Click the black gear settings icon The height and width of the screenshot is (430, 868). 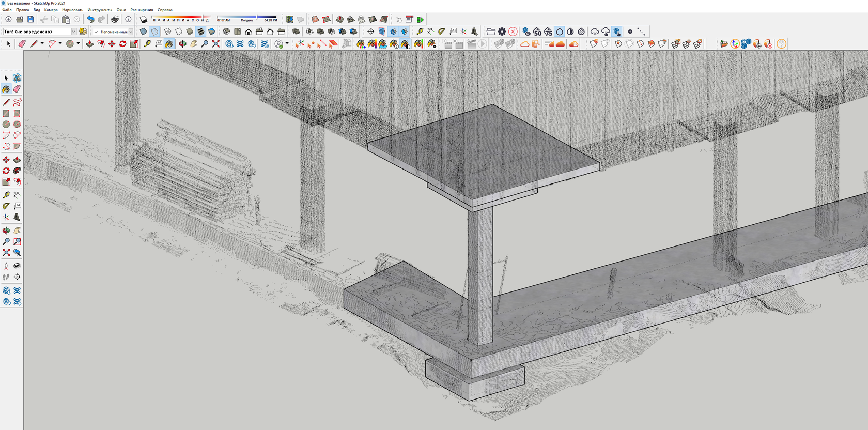[502, 32]
